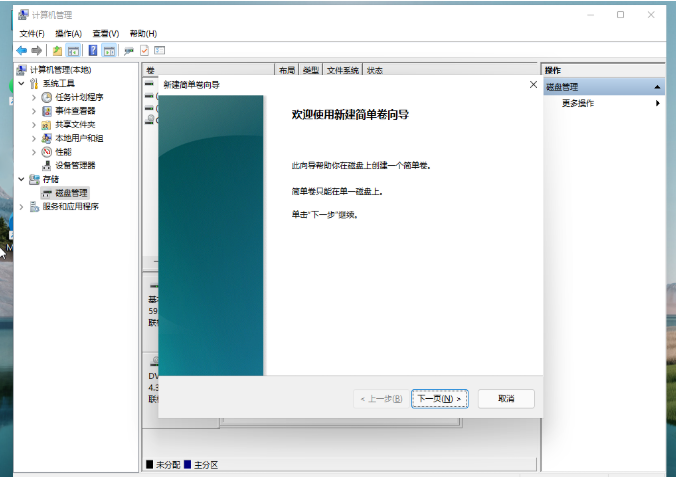The width and height of the screenshot is (676, 477).
Task: Open the View (查看) menu
Action: click(x=106, y=33)
